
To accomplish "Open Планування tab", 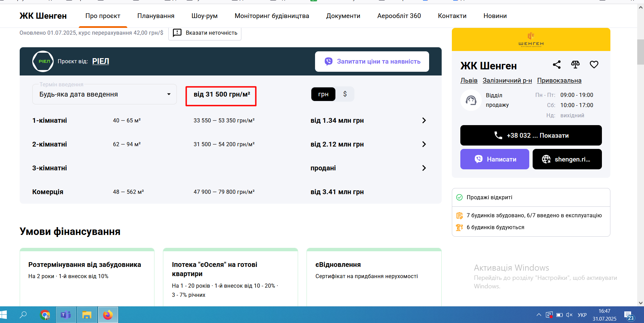I will 156,16.
